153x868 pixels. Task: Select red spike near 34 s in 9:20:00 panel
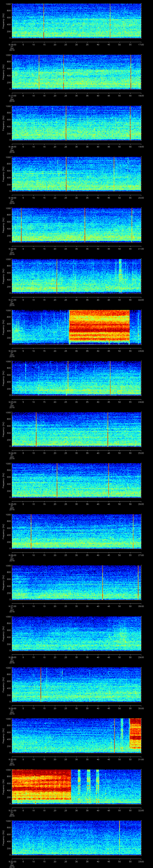tap(85, 225)
